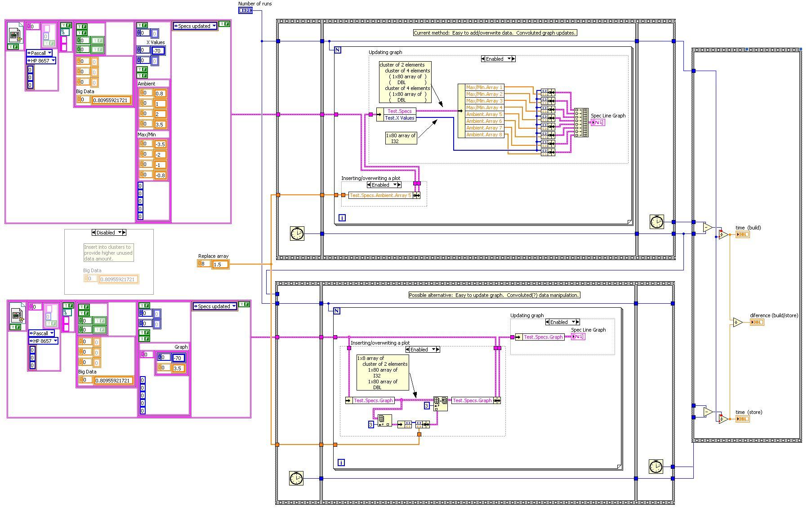Viewport: 812px width, 512px height.
Task: Select the N count terminal of the bottom For Loop
Action: pyautogui.click(x=337, y=311)
